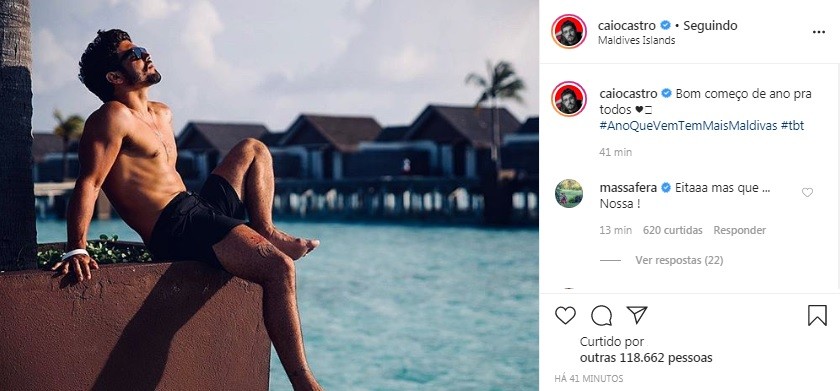
Task: Open caiocastro profile picture in header
Action: [x=568, y=32]
